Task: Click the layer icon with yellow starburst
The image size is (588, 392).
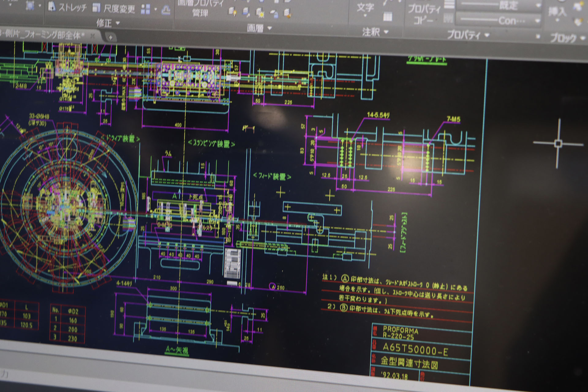Action: [x=260, y=13]
